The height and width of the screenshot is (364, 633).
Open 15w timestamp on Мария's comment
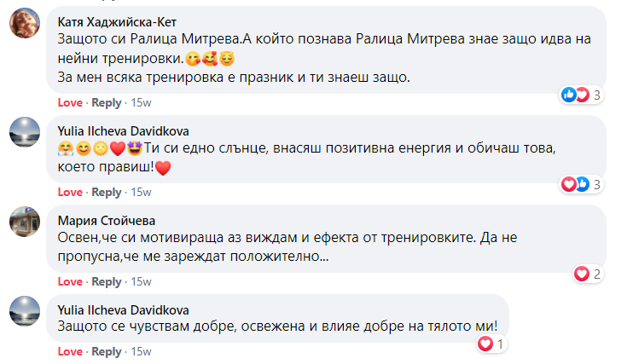click(141, 281)
